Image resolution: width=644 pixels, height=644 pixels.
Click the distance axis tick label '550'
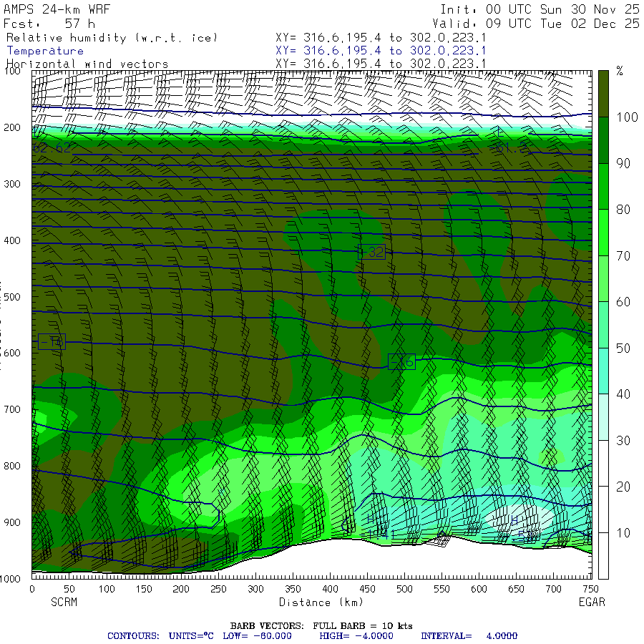[x=441, y=589]
